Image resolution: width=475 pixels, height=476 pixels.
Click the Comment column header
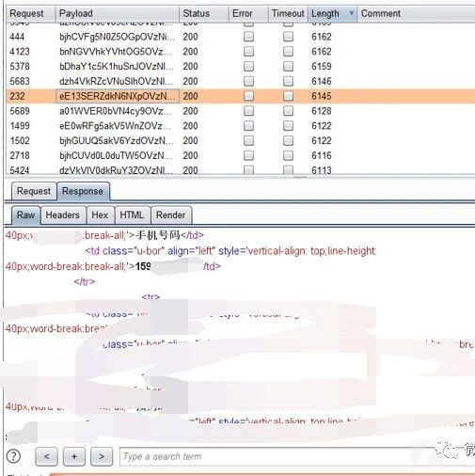tap(416, 13)
